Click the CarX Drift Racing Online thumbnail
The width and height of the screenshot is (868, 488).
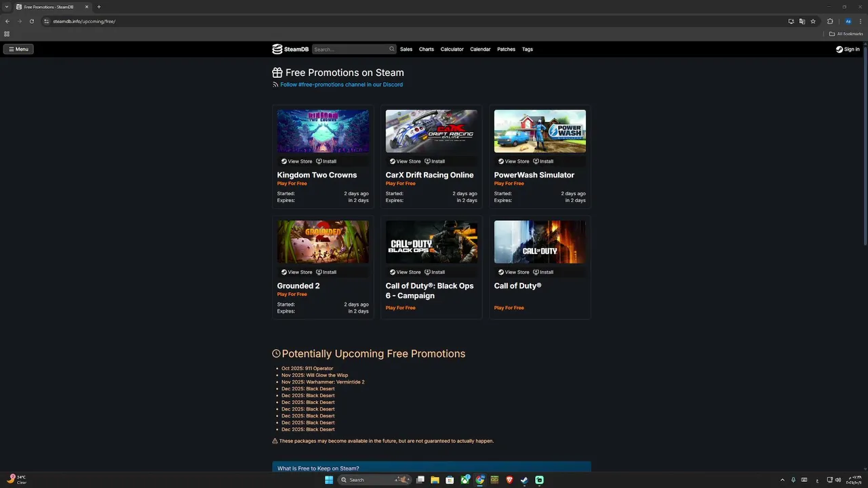click(x=431, y=131)
